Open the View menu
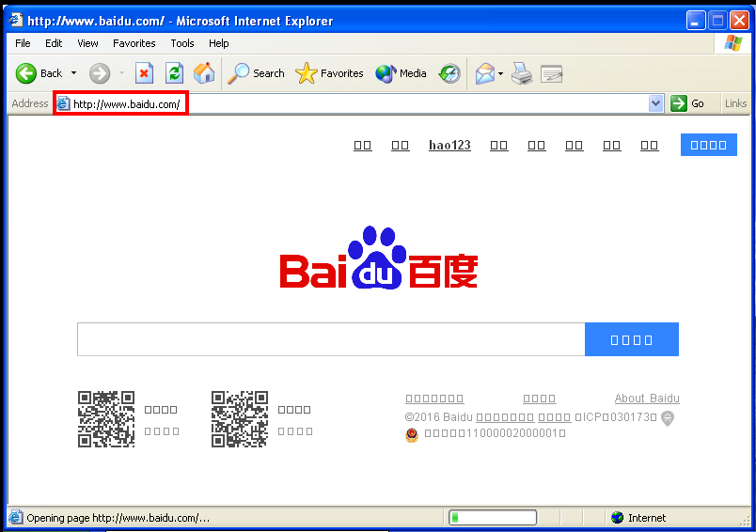The height and width of the screenshot is (532, 756). [87, 43]
